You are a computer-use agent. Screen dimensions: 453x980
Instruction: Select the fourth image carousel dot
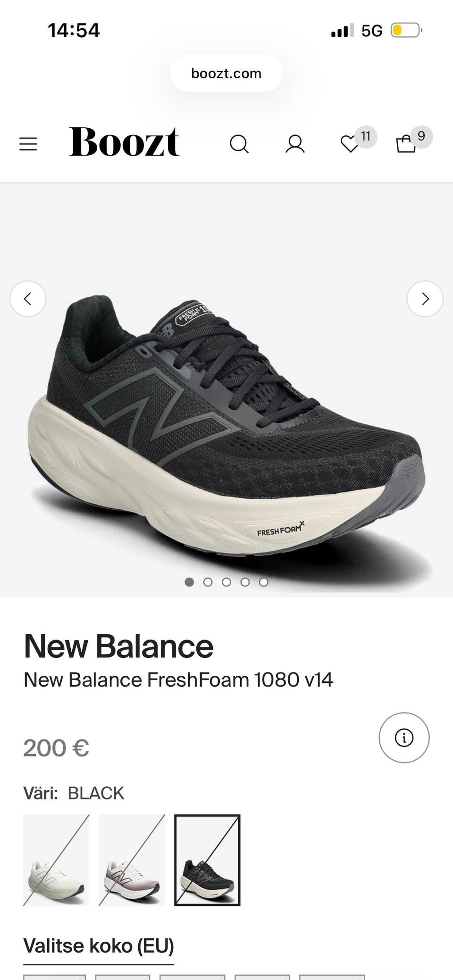[245, 582]
